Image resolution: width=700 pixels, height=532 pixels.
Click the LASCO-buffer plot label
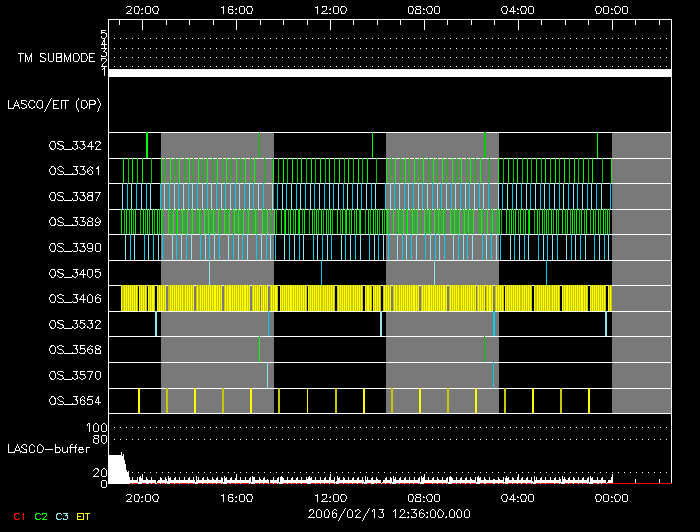coord(47,449)
